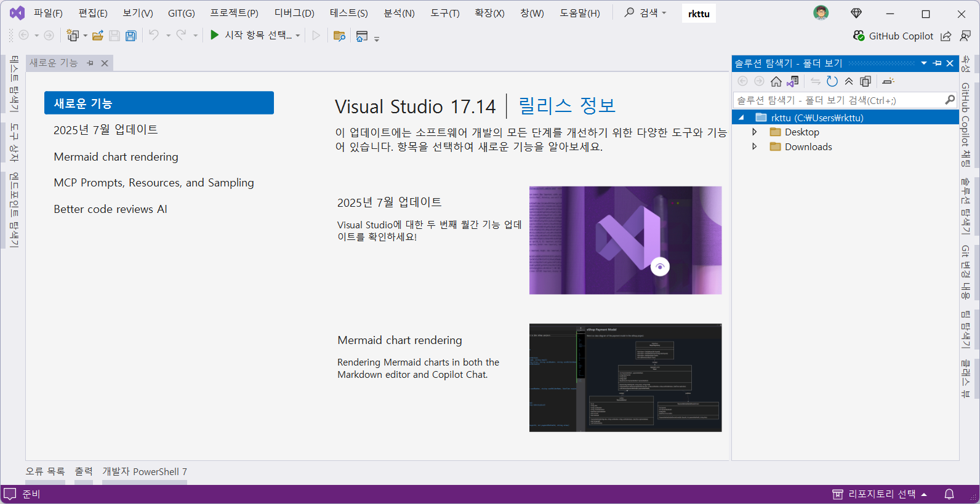Collapse the rkttu root folder node
Image resolution: width=980 pixels, height=504 pixels.
[741, 117]
